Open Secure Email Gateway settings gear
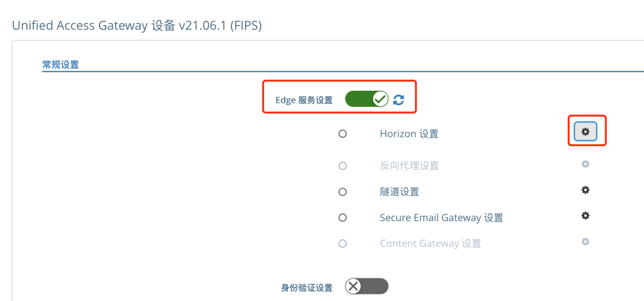This screenshot has height=301, width=644. pyautogui.click(x=586, y=216)
